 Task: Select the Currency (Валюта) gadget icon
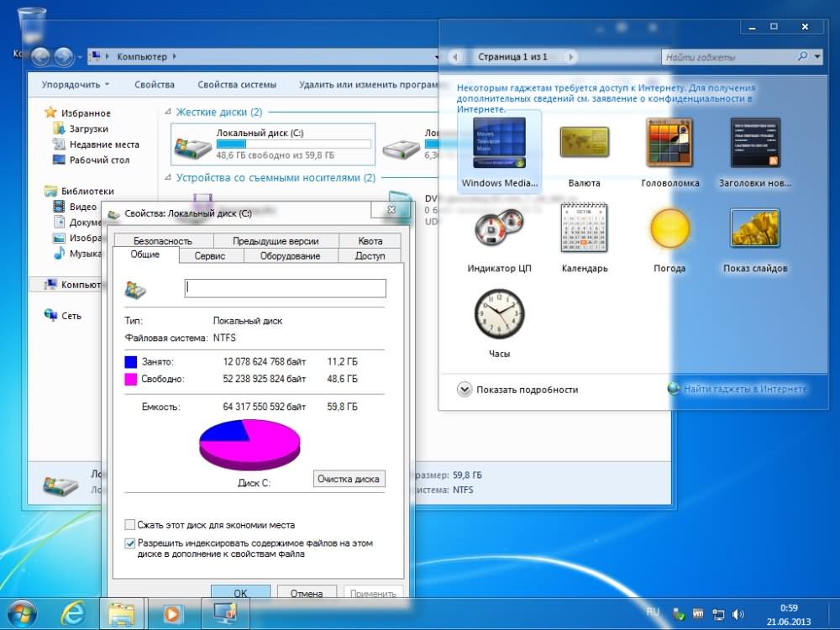pyautogui.click(x=584, y=144)
